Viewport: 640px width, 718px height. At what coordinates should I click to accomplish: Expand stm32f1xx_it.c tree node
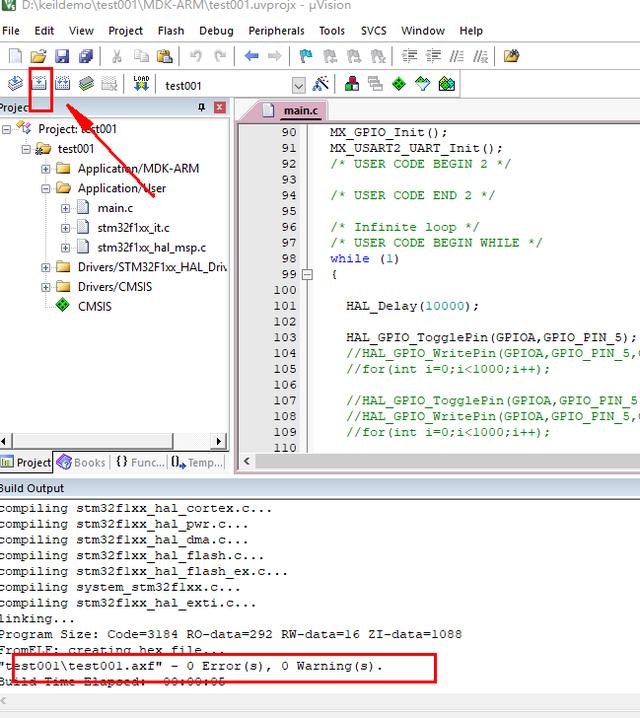65,228
